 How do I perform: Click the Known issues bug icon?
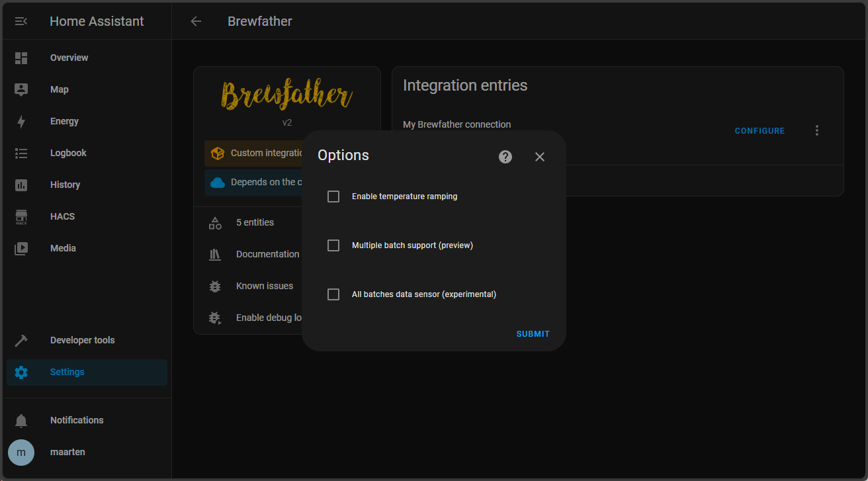tap(215, 286)
